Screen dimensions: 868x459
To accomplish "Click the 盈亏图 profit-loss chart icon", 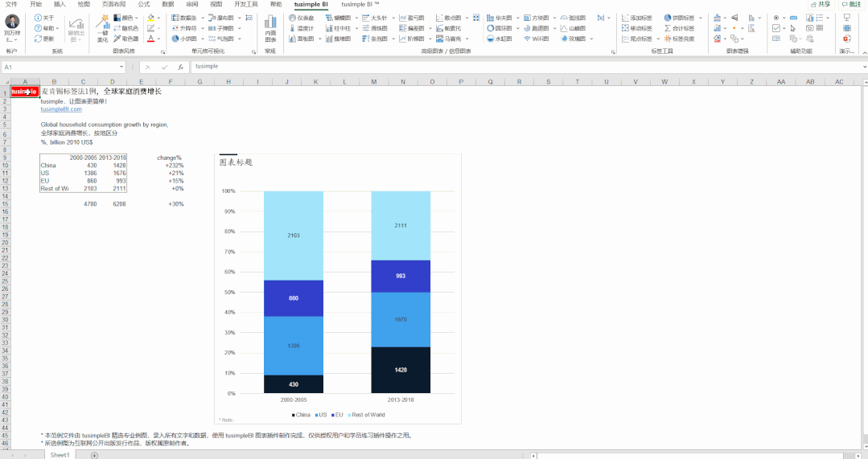I will 403,18.
